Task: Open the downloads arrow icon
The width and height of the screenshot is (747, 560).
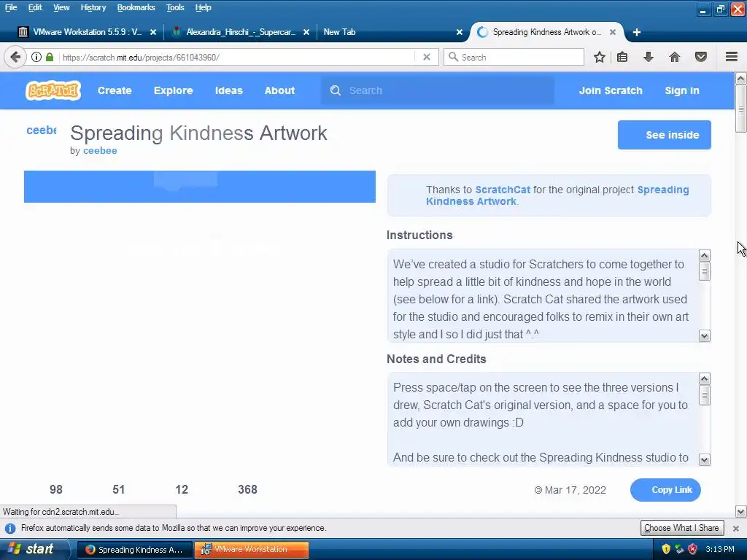Action: tap(649, 57)
